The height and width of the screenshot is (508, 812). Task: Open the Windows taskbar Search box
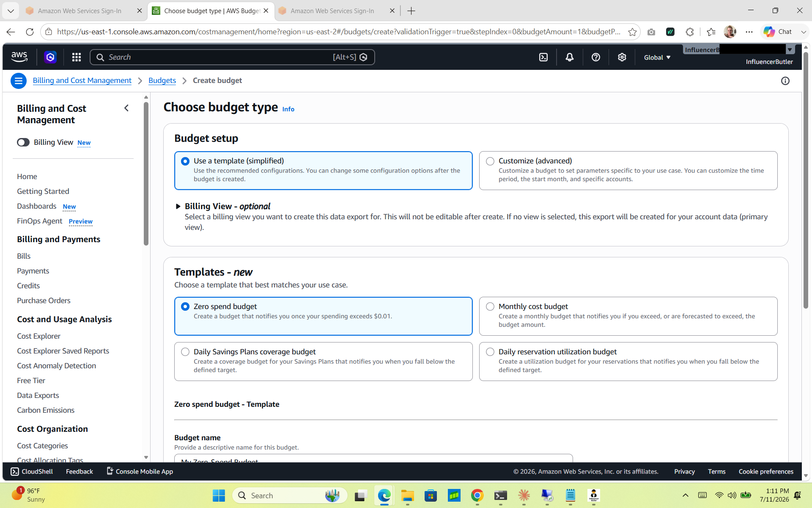pyautogui.click(x=290, y=495)
